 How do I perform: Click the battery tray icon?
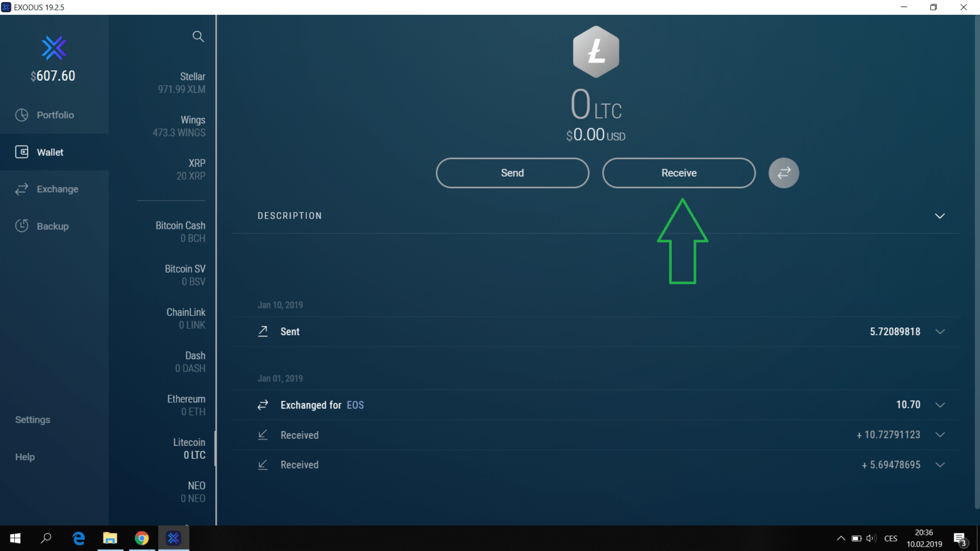pos(856,538)
